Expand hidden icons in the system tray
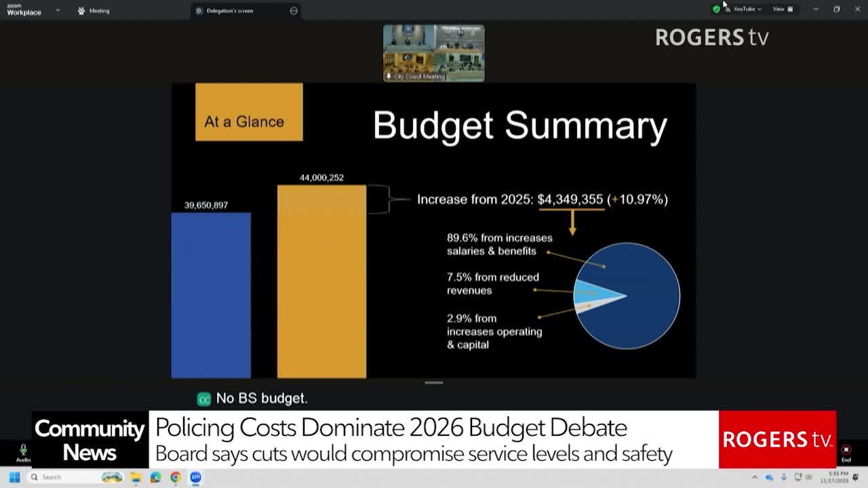Screen dimensions: 868x488 [755, 477]
